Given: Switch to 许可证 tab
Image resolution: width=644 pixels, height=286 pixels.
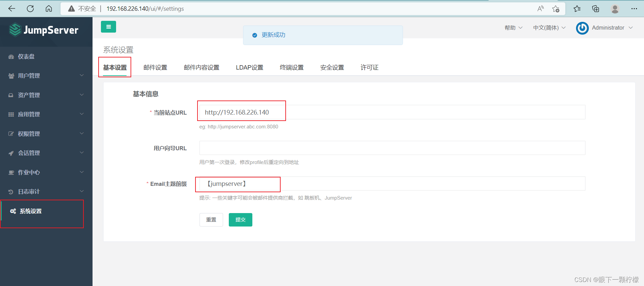Looking at the screenshot, I should (369, 68).
